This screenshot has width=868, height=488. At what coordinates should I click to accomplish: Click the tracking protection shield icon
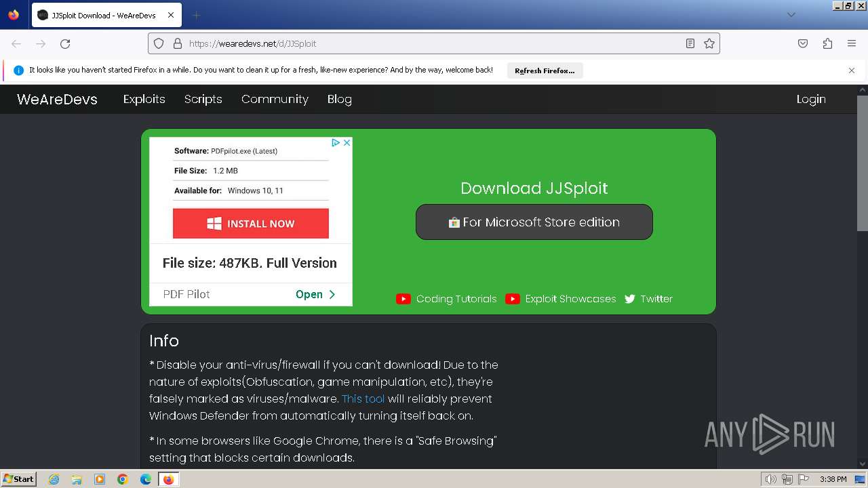pyautogui.click(x=159, y=43)
